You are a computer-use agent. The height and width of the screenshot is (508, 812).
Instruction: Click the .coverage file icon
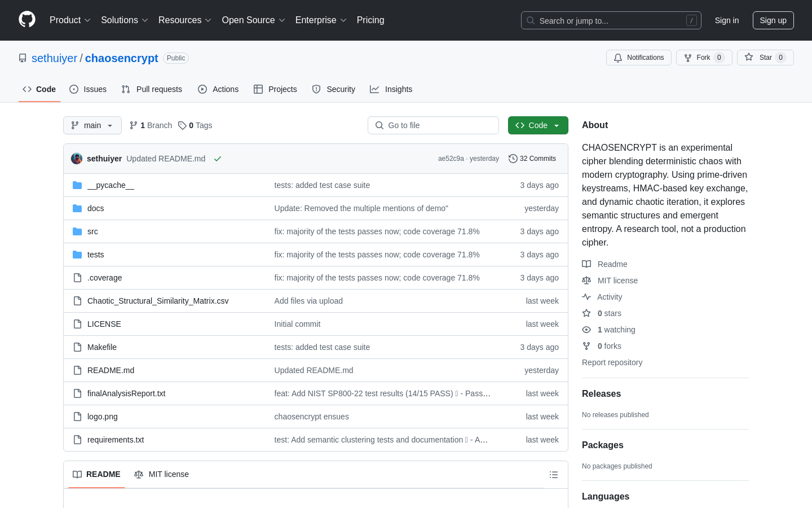click(77, 278)
